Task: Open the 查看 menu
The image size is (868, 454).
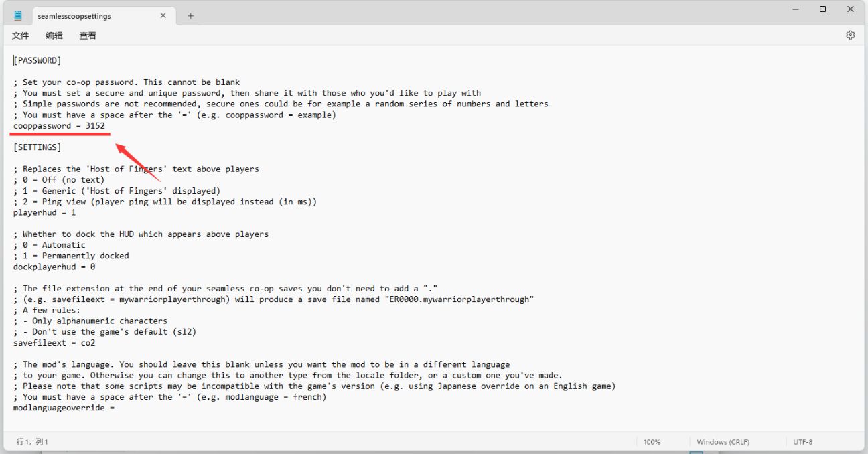Action: point(88,35)
